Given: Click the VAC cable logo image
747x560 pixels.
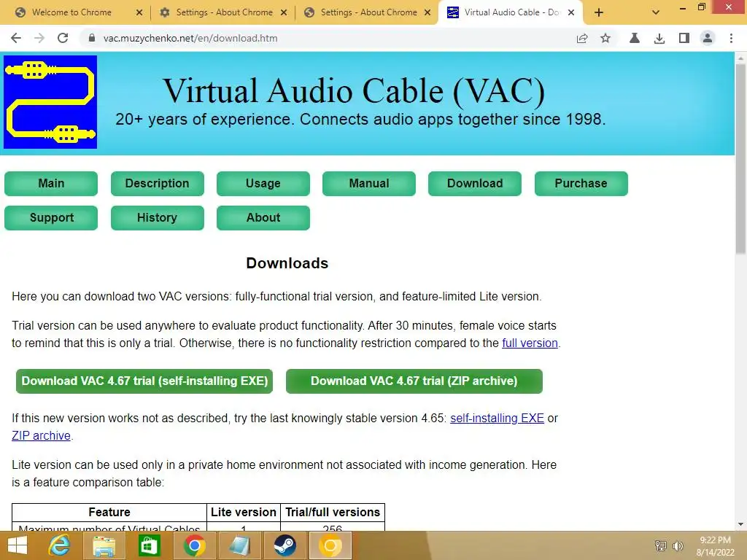Looking at the screenshot, I should [x=50, y=102].
